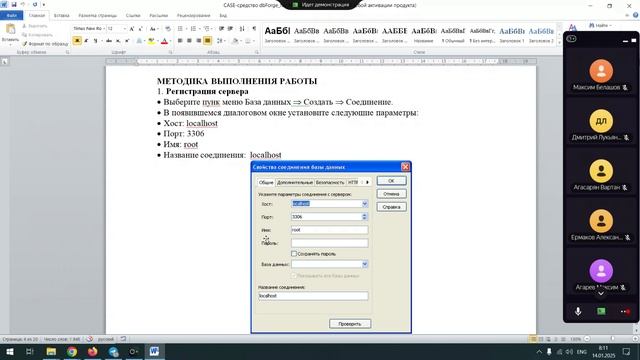The height and width of the screenshot is (360, 640).
Task: Apply red font color swatch
Action: click(164, 41)
